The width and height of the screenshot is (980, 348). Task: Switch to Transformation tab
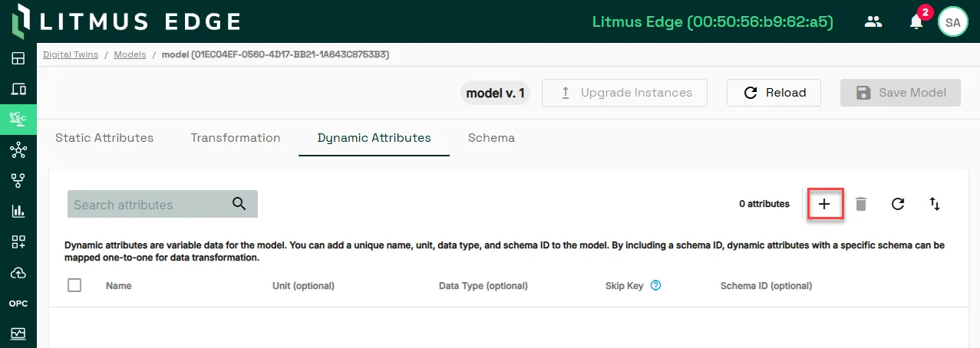236,138
